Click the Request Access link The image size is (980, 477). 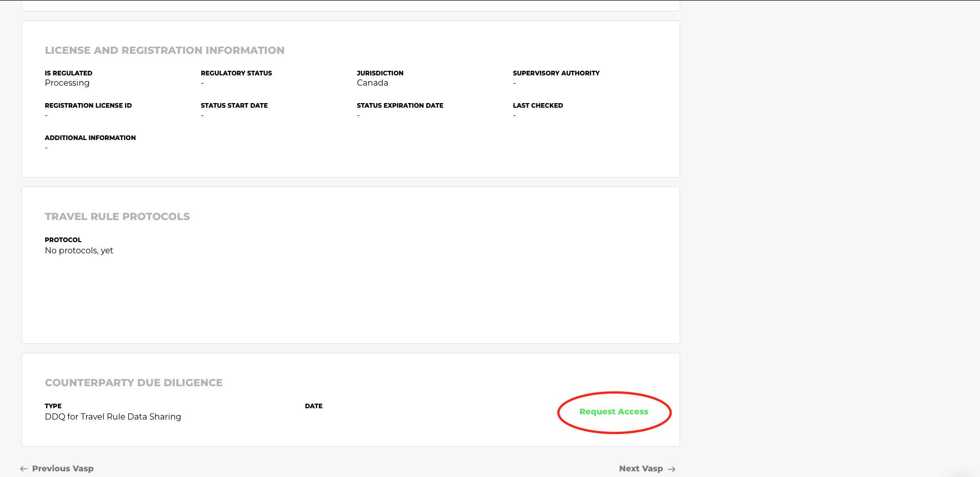tap(613, 411)
